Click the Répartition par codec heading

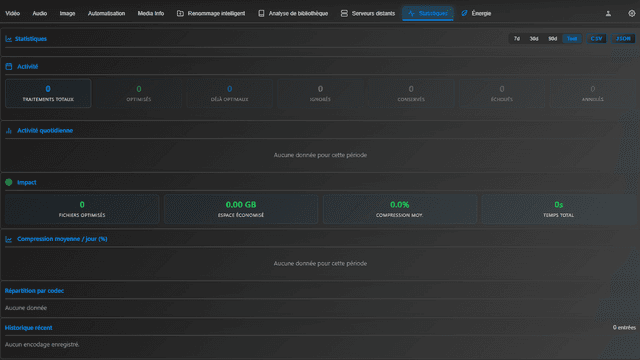34,291
